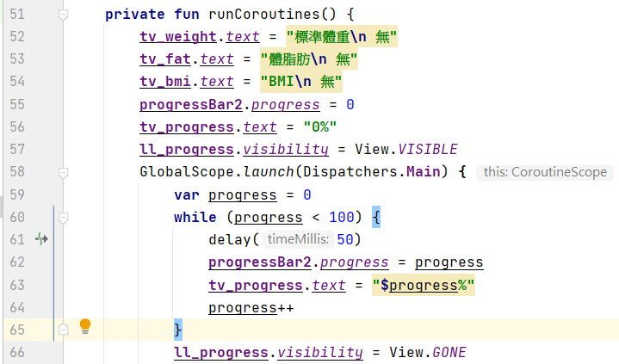Click the string "BMI\n 無"
619x364 pixels.
coord(300,82)
